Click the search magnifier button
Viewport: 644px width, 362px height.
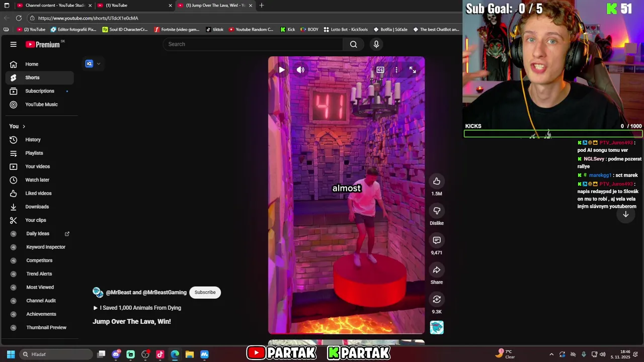(354, 44)
